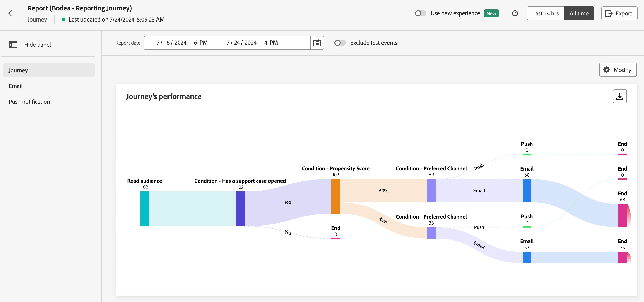This screenshot has width=644, height=302.
Task: Click the New badge
Action: 491,13
